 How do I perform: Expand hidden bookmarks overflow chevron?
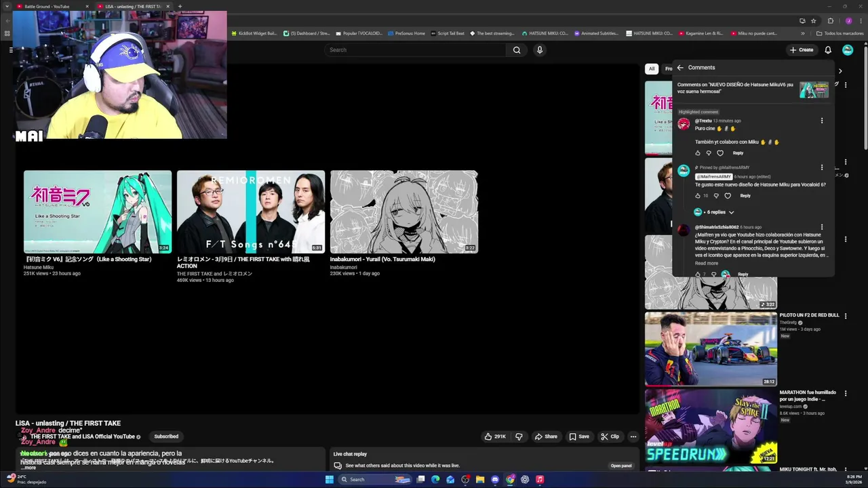pyautogui.click(x=803, y=33)
